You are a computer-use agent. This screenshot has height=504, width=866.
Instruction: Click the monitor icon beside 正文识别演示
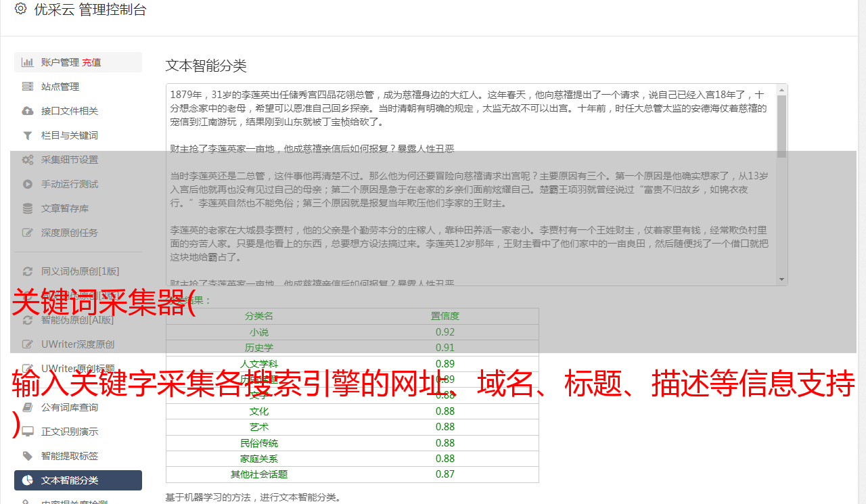(x=28, y=432)
